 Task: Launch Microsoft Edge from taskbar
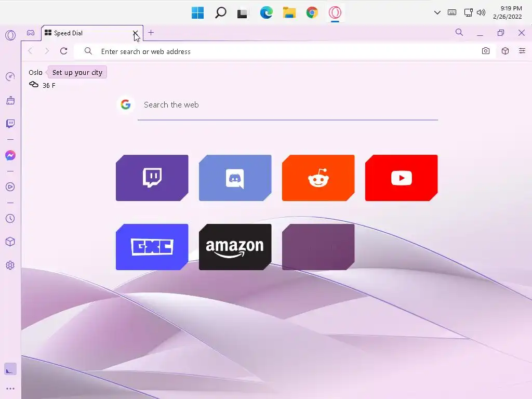click(267, 13)
